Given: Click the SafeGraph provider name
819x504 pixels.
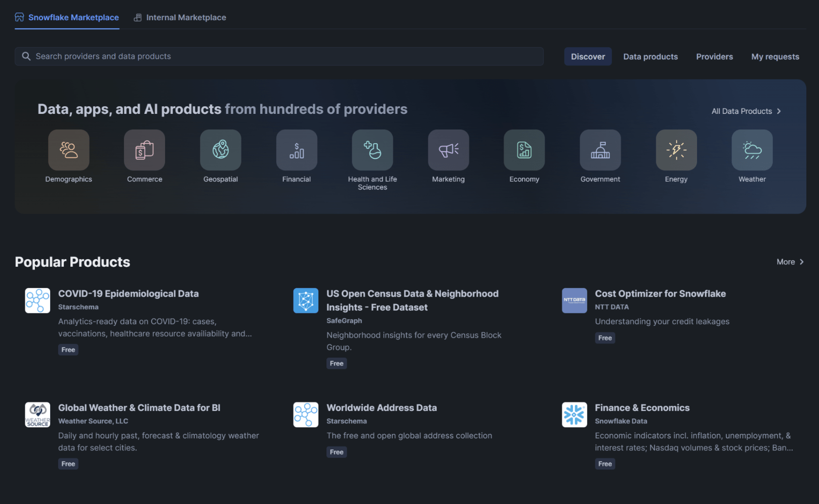Looking at the screenshot, I should coord(344,321).
